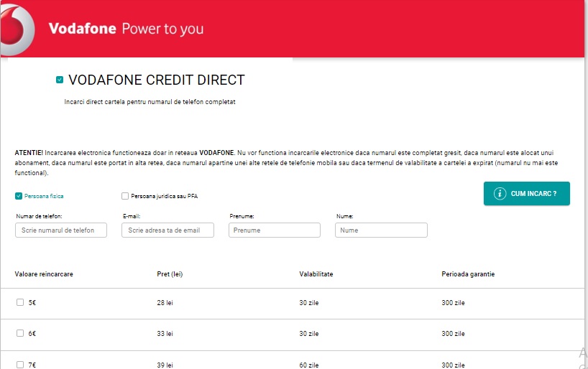Click the Prenume: field label
The height and width of the screenshot is (369, 588).
242,216
